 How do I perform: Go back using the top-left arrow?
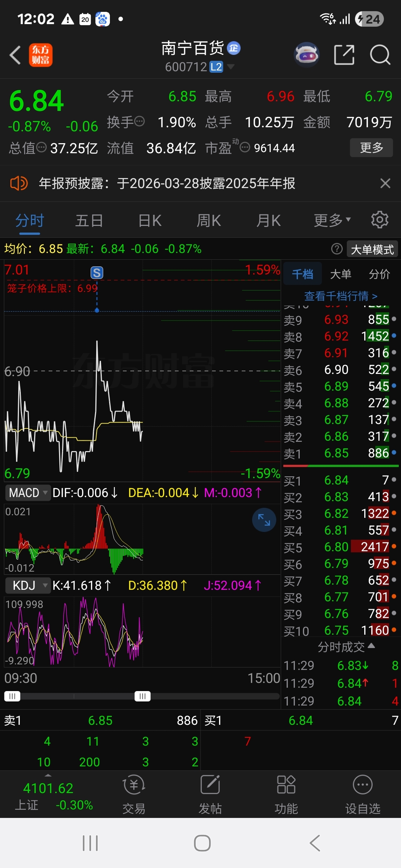point(15,55)
